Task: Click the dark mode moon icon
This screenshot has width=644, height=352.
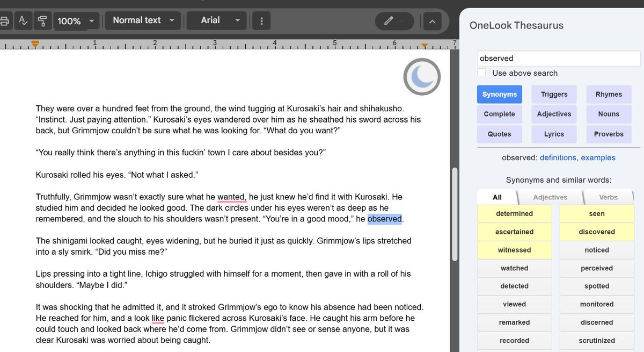Action: pyautogui.click(x=422, y=77)
